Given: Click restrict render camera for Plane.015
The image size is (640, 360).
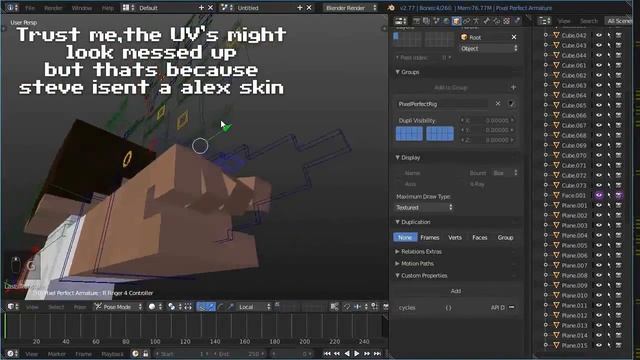Looking at the screenshot, I should 619,345.
